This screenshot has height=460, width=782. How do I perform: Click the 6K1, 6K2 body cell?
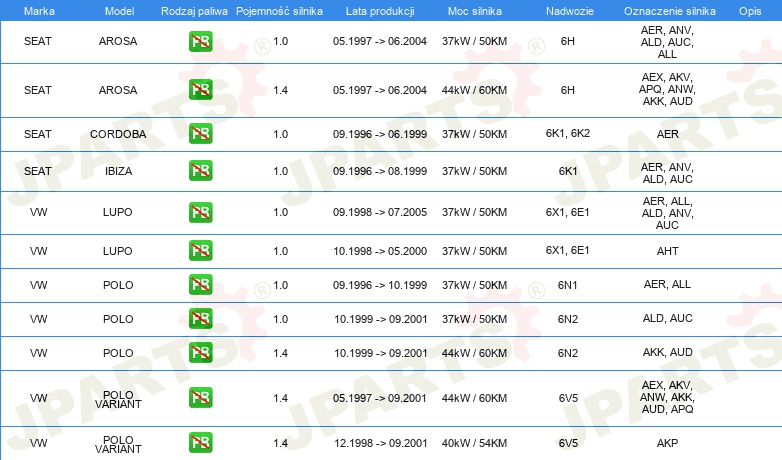coord(568,133)
